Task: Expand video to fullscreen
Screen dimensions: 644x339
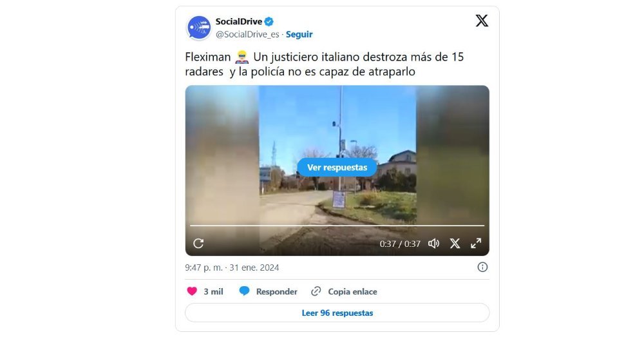Action: pyautogui.click(x=476, y=244)
